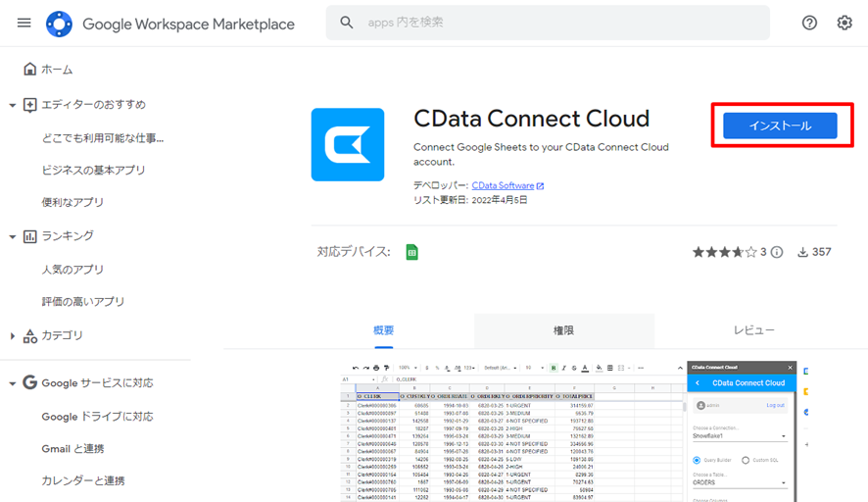Click the apps search field
This screenshot has width=868, height=502.
[x=548, y=23]
